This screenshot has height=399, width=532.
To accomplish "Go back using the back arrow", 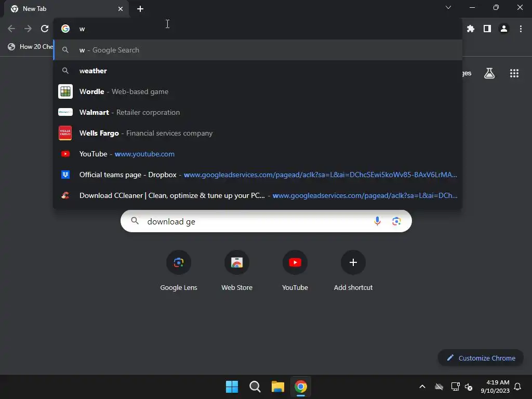I will pyautogui.click(x=11, y=29).
